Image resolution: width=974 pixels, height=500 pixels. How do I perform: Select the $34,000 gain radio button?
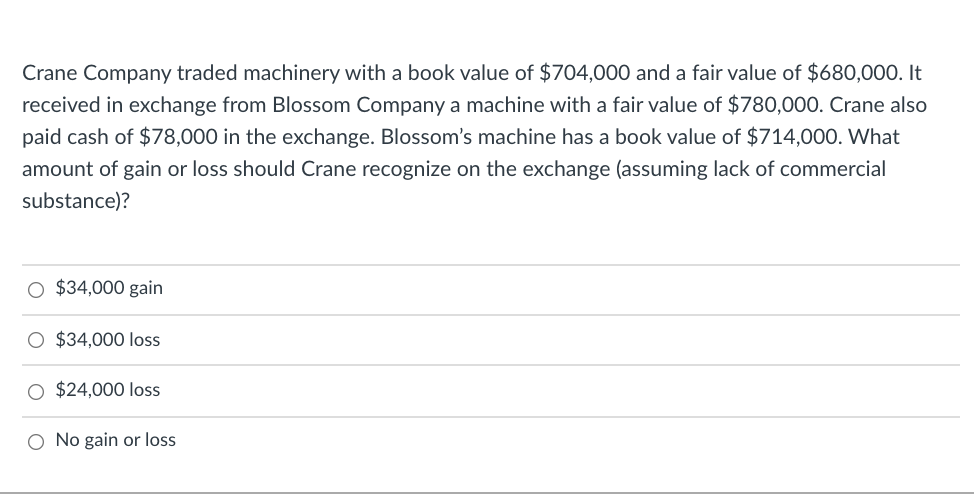[x=36, y=290]
